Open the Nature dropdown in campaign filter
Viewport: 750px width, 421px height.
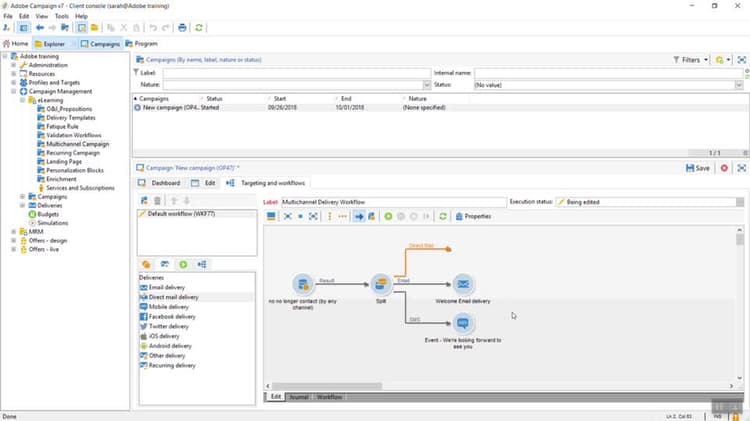426,85
